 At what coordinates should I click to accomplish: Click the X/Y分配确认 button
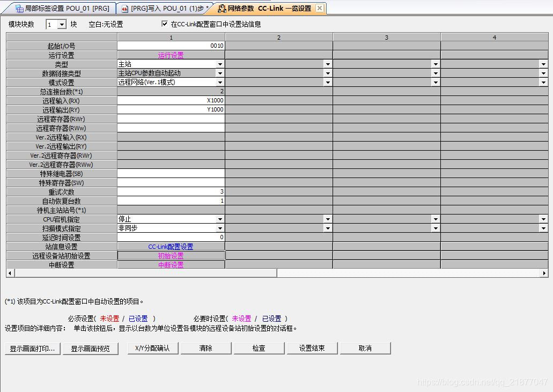point(152,348)
